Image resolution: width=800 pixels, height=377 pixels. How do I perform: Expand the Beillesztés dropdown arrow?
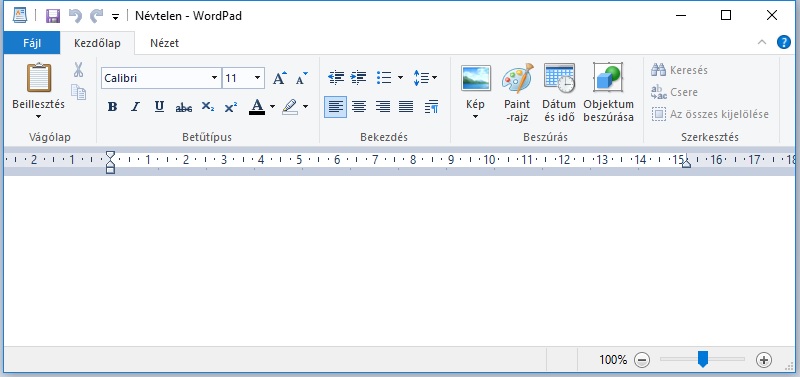coord(39,116)
